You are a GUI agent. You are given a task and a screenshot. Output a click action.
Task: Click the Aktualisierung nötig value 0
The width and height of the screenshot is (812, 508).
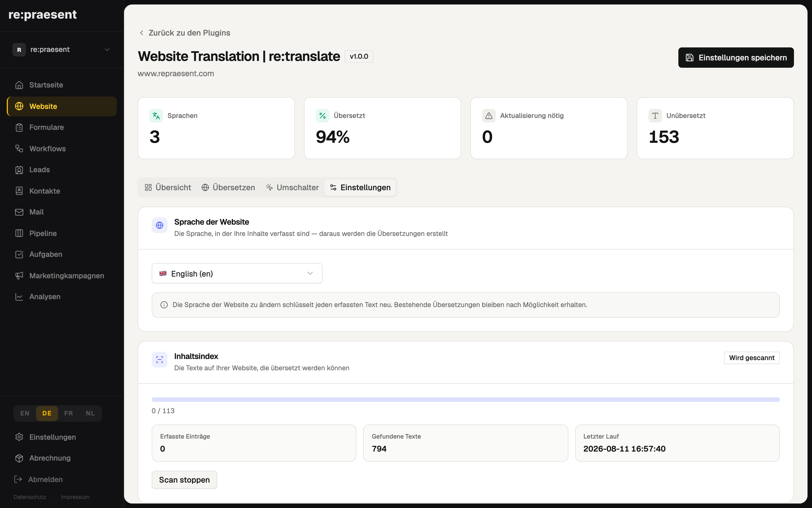[487, 137]
